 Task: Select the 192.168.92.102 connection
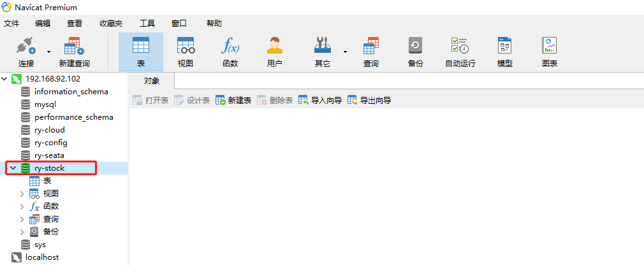point(53,78)
